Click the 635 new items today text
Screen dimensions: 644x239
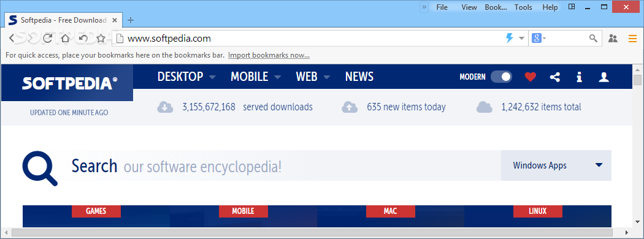tap(406, 107)
